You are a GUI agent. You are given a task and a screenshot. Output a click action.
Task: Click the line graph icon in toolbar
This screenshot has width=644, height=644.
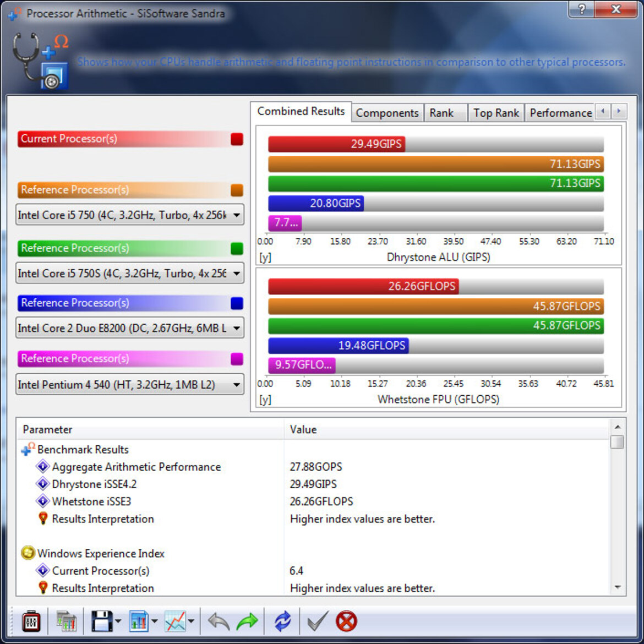[x=175, y=621]
